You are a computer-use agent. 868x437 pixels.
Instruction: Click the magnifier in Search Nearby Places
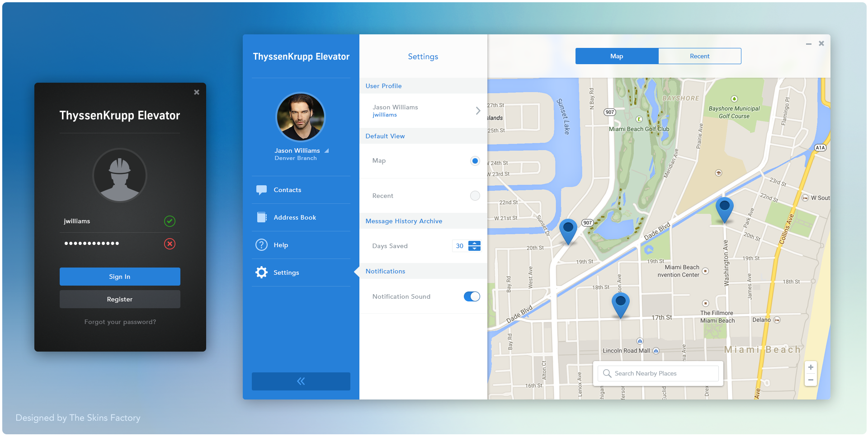[x=607, y=373]
